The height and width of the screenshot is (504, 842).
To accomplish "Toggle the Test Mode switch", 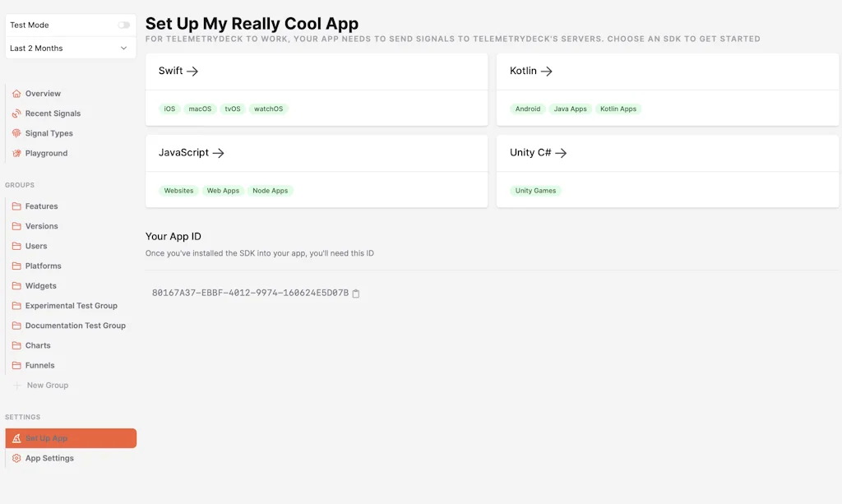I will click(123, 25).
